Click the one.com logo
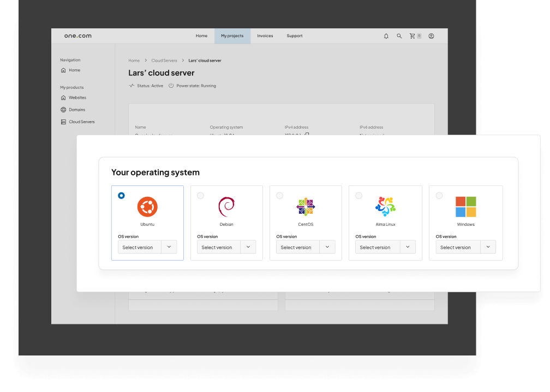 point(78,36)
